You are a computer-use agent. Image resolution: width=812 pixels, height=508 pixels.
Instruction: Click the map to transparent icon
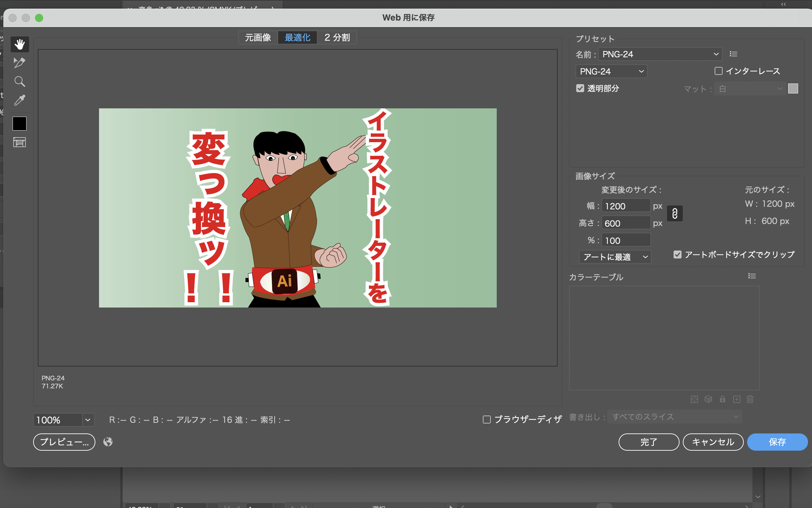click(x=694, y=399)
